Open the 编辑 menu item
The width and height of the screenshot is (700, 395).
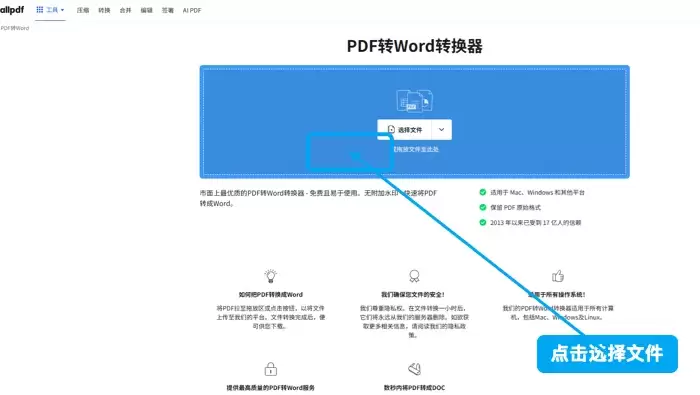coord(146,10)
